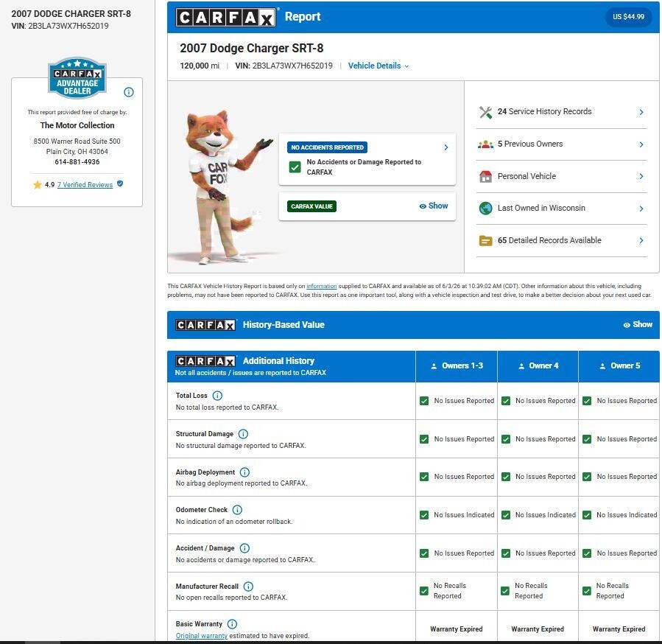This screenshot has height=644, width=662.
Task: Click the Owners 1-3 person icon
Action: [434, 366]
